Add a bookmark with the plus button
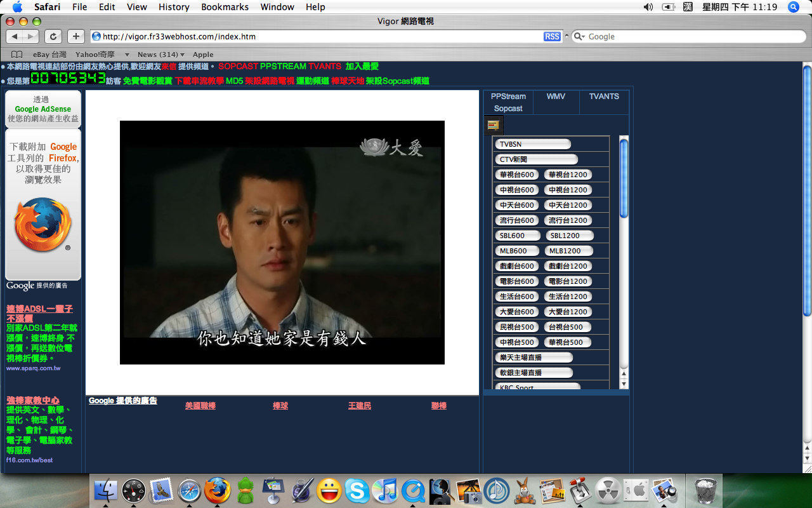812x508 pixels. (x=75, y=37)
